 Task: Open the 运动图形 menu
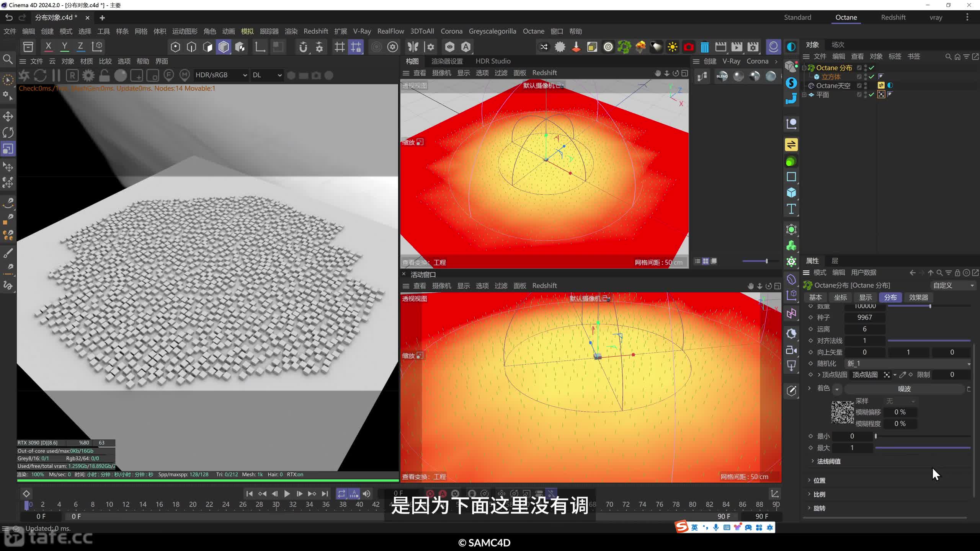(185, 31)
